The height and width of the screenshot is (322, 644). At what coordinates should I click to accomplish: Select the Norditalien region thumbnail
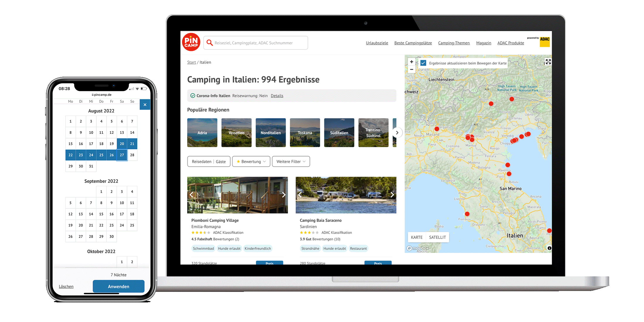[x=271, y=133]
